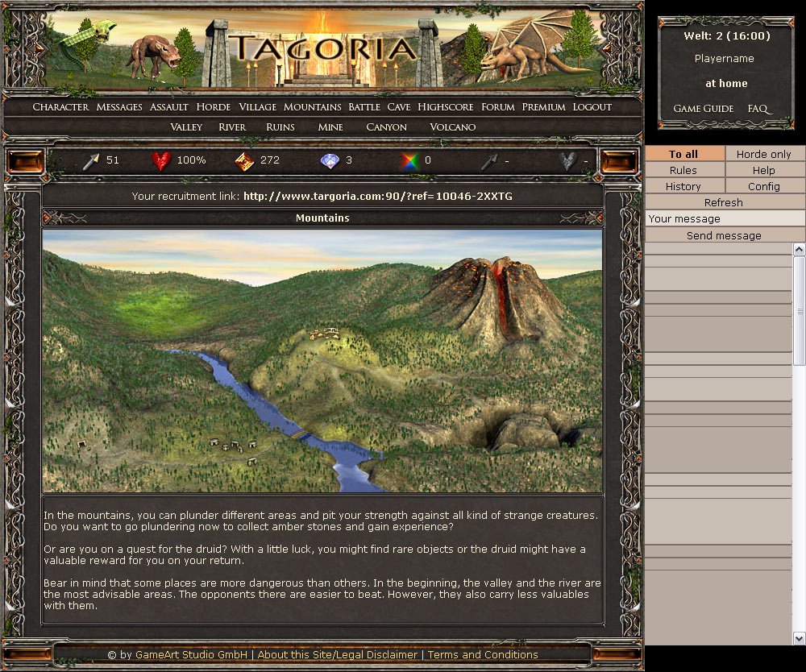The width and height of the screenshot is (806, 672).
Task: Click the greyed-out heart icon
Action: click(x=567, y=161)
